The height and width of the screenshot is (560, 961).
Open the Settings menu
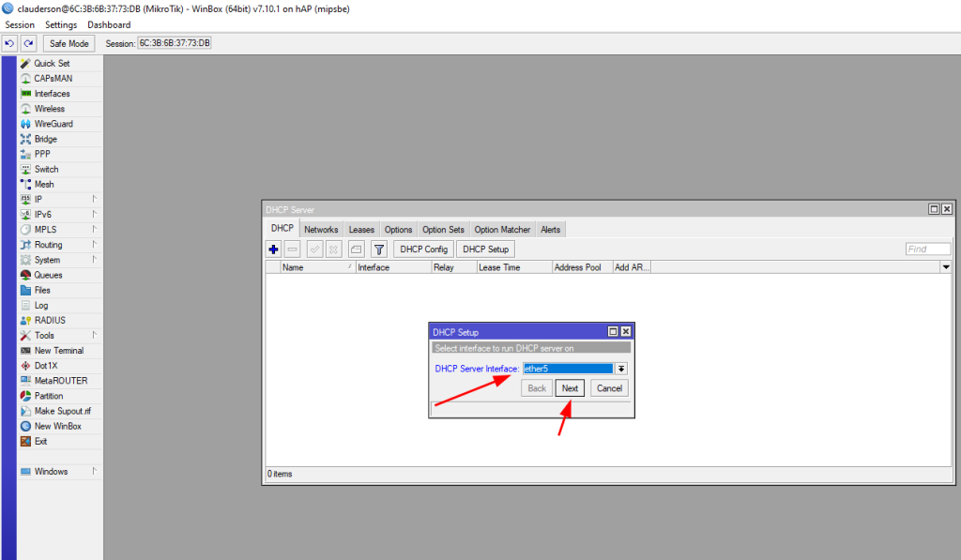click(61, 24)
